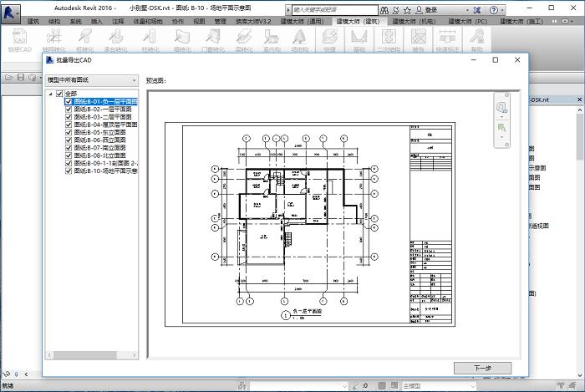Click the 下一步 next step button
The width and height of the screenshot is (585, 392).
click(x=482, y=368)
